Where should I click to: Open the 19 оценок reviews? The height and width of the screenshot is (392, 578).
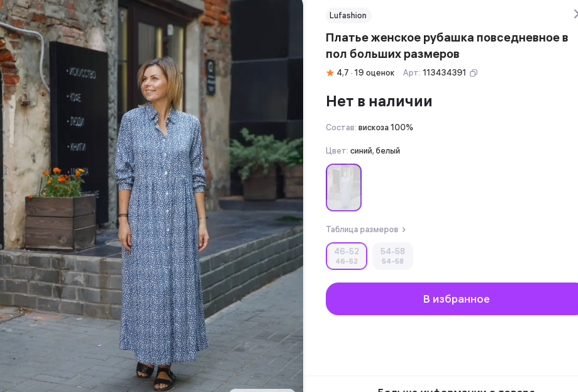[x=374, y=73]
